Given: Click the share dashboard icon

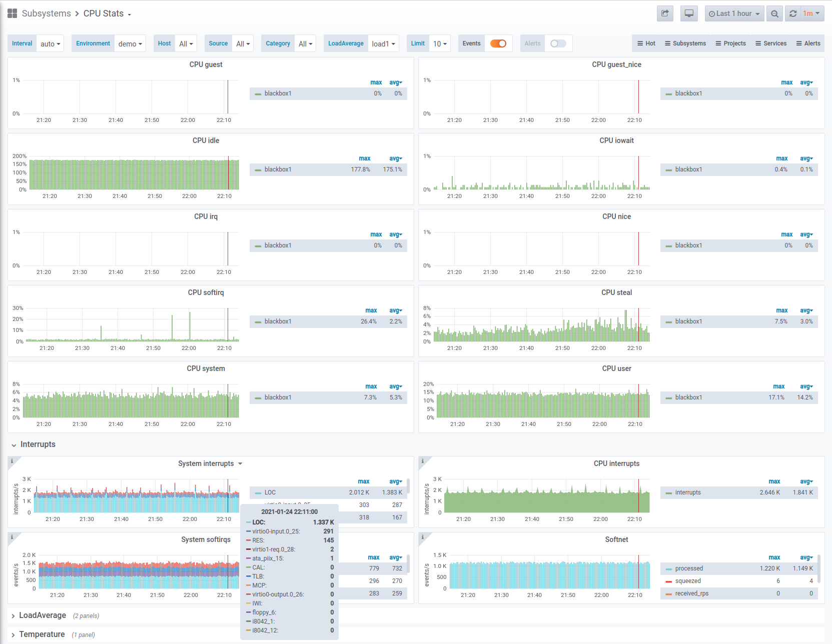Looking at the screenshot, I should coord(665,13).
